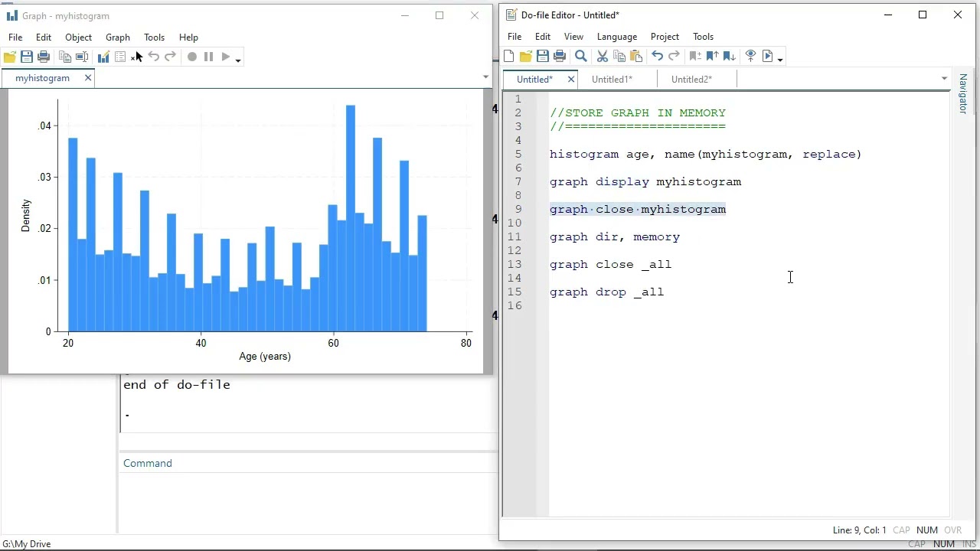Click the Graph window Undo arrow
The image size is (980, 551).
point(154,57)
